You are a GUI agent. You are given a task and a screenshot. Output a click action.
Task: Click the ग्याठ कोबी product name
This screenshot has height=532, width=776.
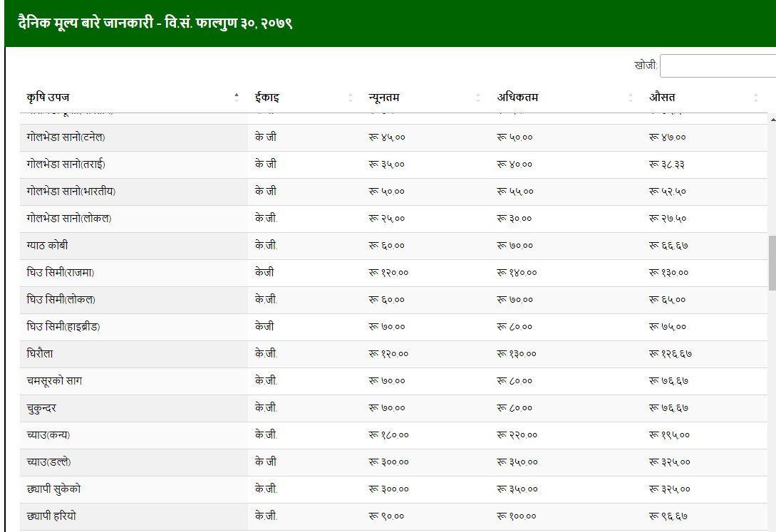click(x=47, y=246)
